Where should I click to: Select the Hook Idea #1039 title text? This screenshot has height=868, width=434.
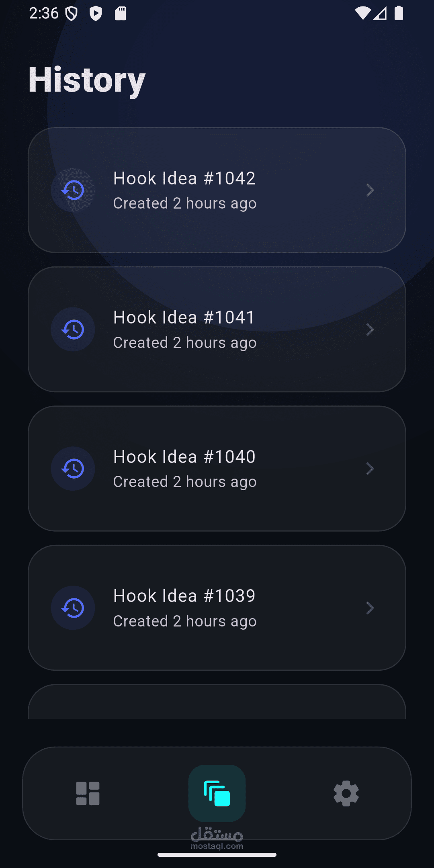point(184,596)
